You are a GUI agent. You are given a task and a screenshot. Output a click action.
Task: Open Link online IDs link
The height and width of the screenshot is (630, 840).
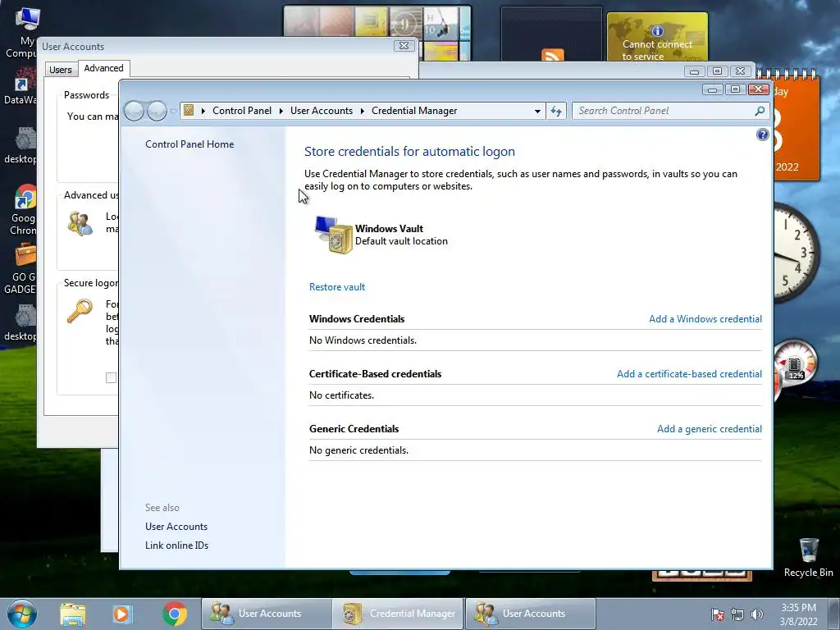click(x=177, y=546)
